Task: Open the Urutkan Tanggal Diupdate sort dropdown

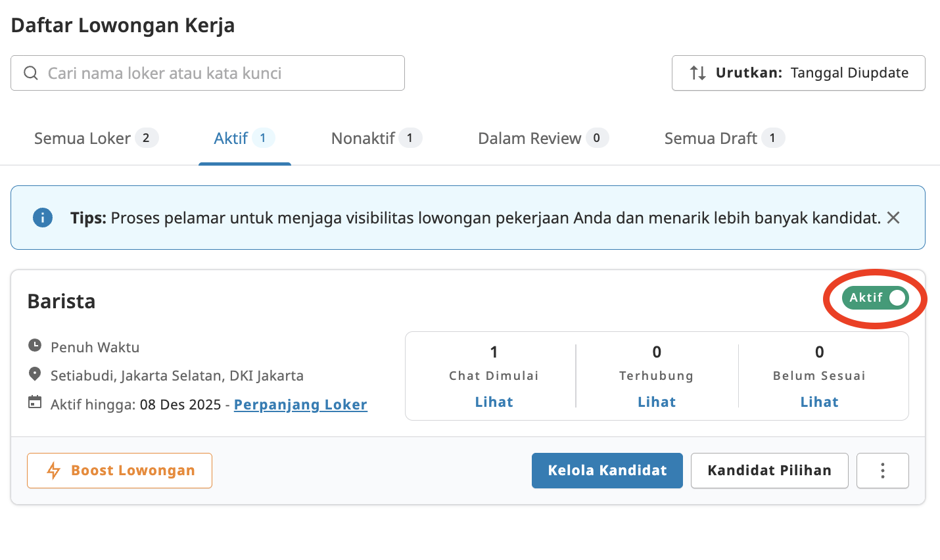Action: point(798,73)
